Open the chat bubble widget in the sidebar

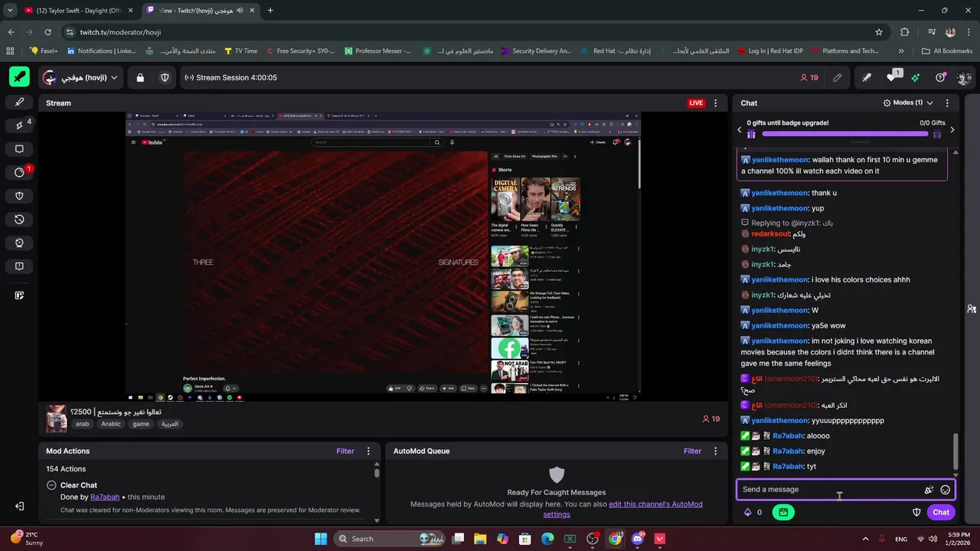19,149
